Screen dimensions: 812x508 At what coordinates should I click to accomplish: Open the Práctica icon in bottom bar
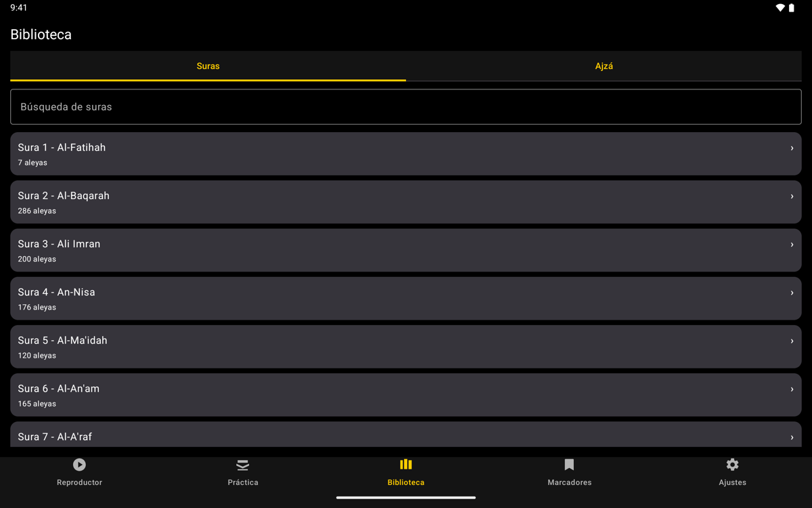tap(243, 465)
